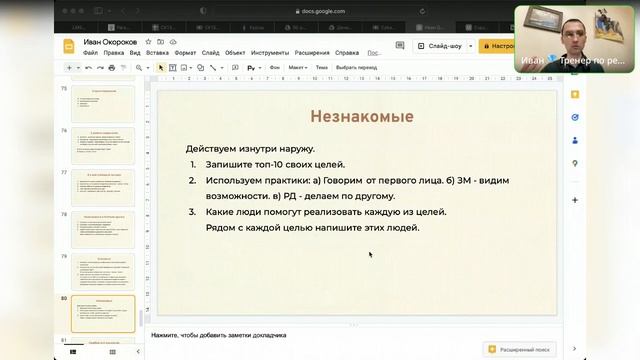Screen dimensions: 640x360
Task: Open the Справка menu
Action: [x=347, y=53]
